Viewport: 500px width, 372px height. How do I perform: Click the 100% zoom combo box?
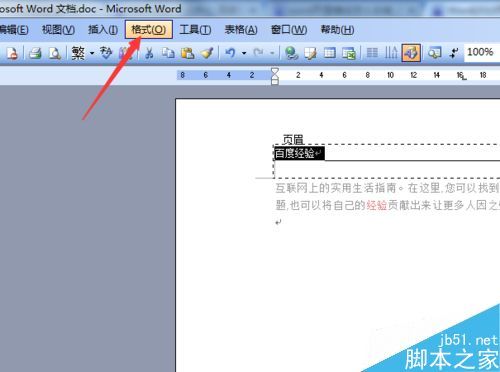tap(482, 52)
